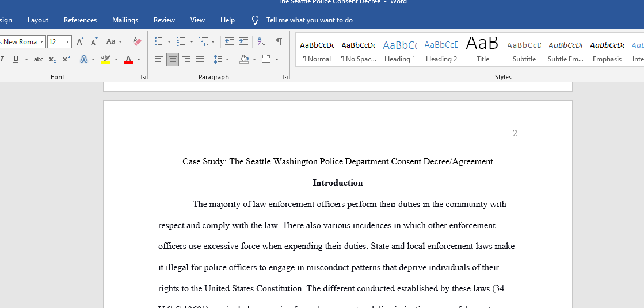Switch to the References tab
The height and width of the screenshot is (308, 644).
80,20
